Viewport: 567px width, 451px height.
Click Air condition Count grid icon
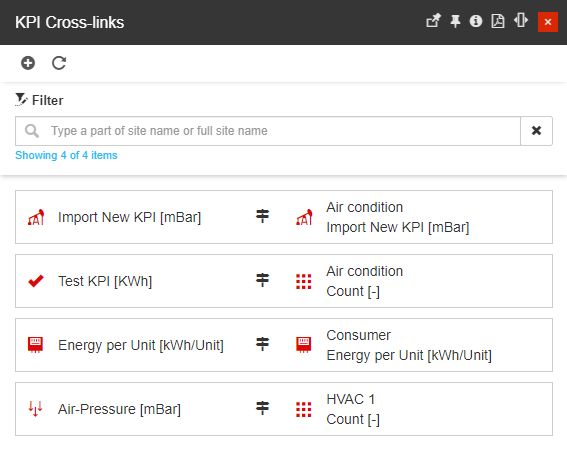(304, 281)
